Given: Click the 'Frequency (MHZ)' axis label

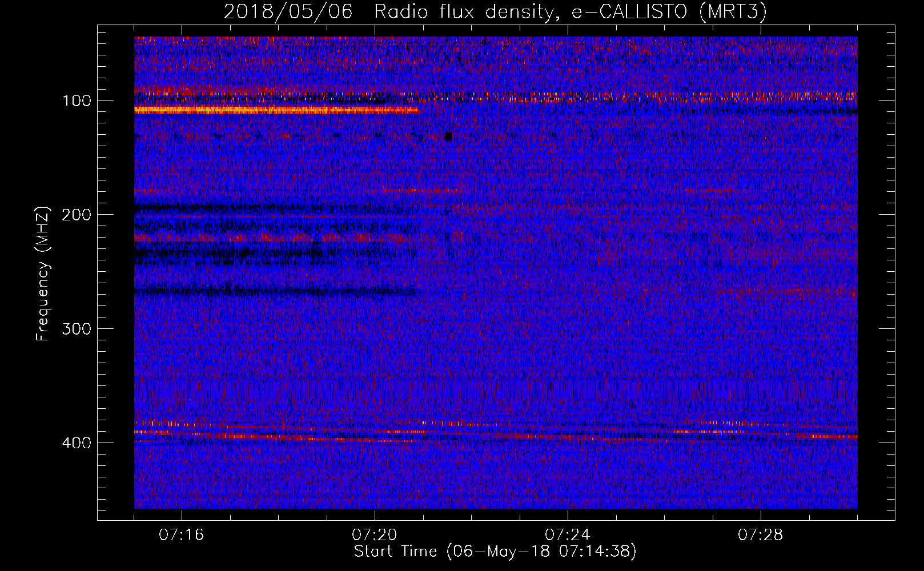Looking at the screenshot, I should click(43, 274).
